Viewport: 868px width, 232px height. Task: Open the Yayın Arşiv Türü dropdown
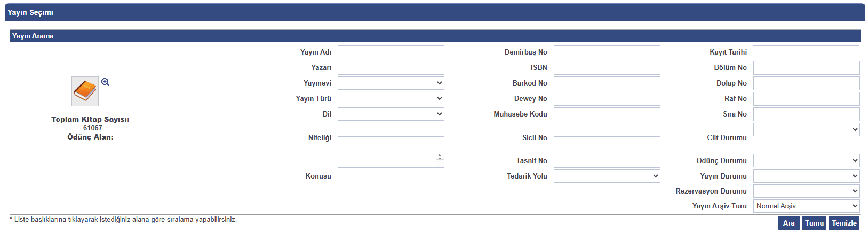(806, 206)
